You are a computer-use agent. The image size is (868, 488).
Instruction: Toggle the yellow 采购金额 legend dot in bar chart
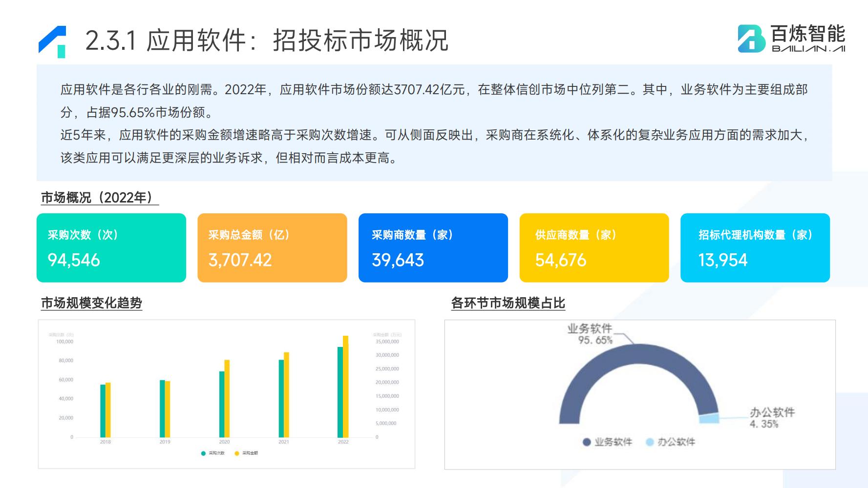pos(237,453)
